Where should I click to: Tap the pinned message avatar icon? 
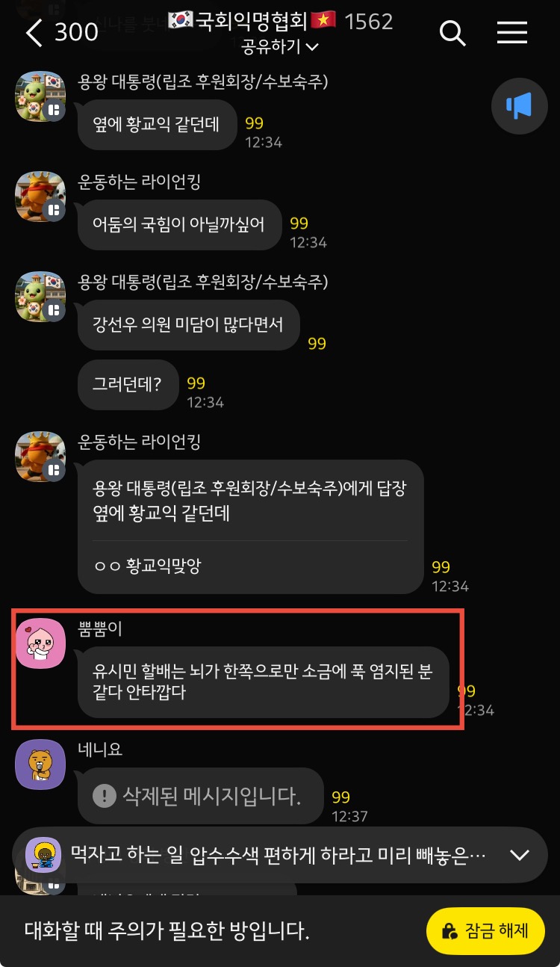click(x=43, y=855)
